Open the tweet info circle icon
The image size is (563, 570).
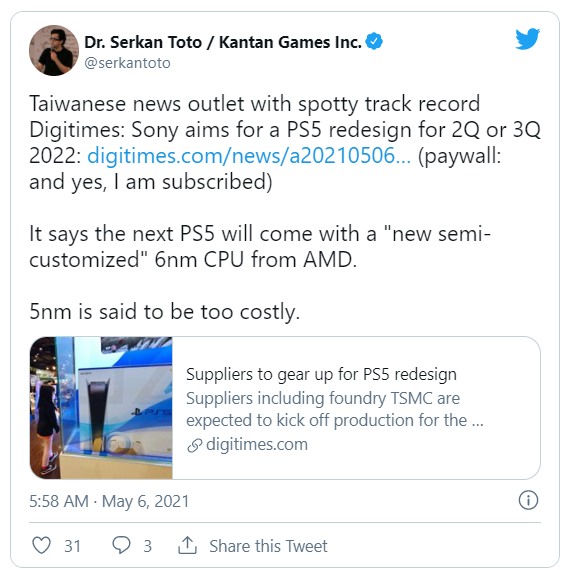pos(528,500)
